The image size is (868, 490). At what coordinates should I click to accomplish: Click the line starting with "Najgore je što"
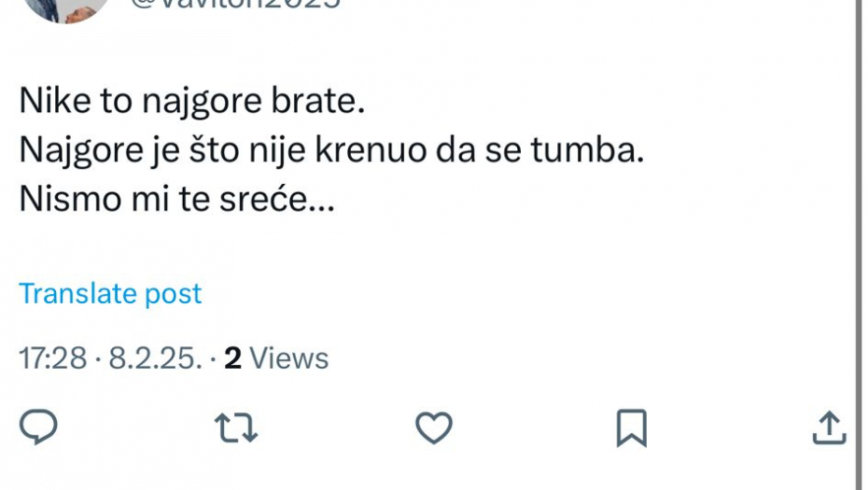(331, 150)
